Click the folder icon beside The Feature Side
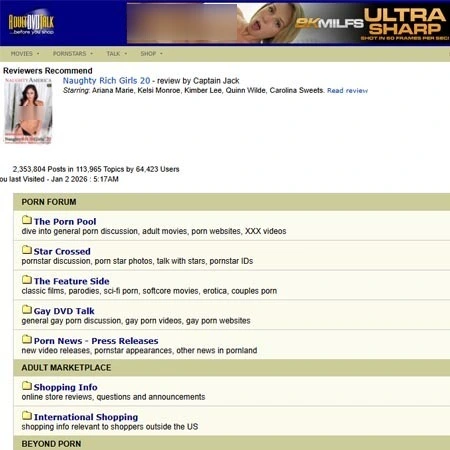The height and width of the screenshot is (450, 450). pos(27,279)
